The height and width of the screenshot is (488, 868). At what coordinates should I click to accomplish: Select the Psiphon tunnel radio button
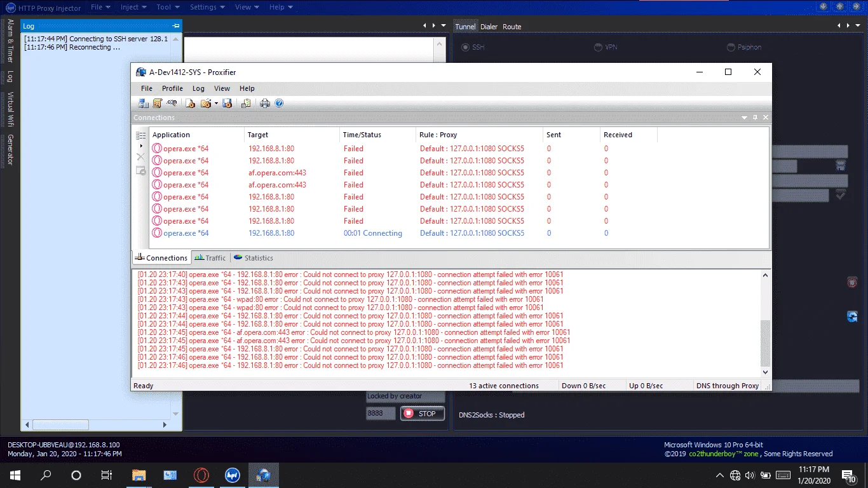pos(732,47)
